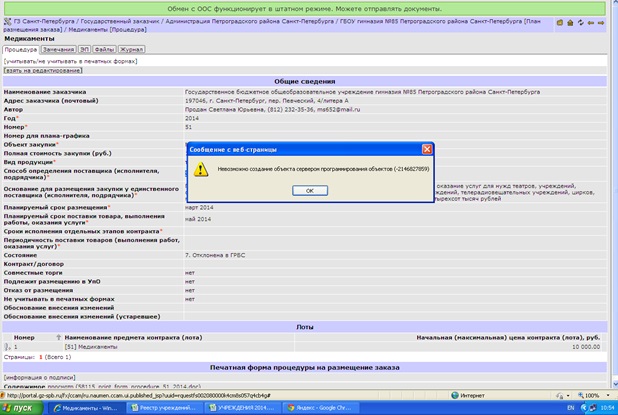Image resolution: width=618 pixels, height=415 pixels.
Task: Click the yellow warning triangle in the dialog
Action: tap(201, 169)
